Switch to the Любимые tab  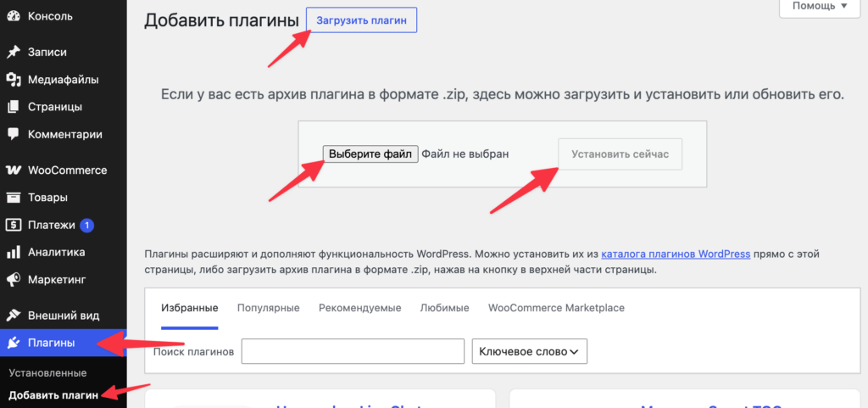[x=444, y=309]
